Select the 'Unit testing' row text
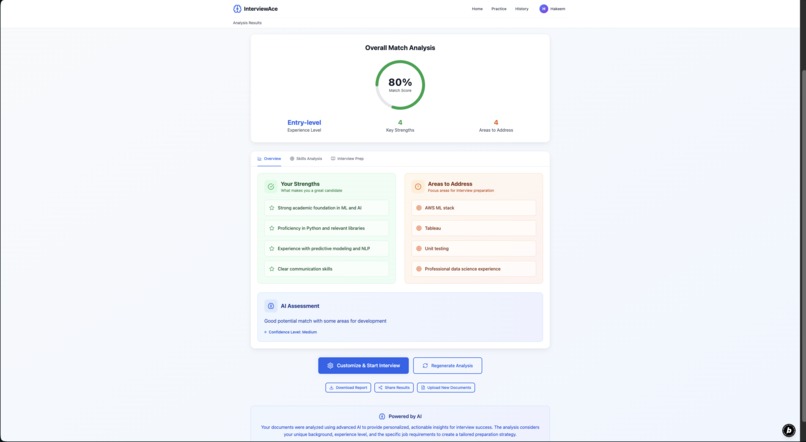This screenshot has width=806, height=442. 436,249
